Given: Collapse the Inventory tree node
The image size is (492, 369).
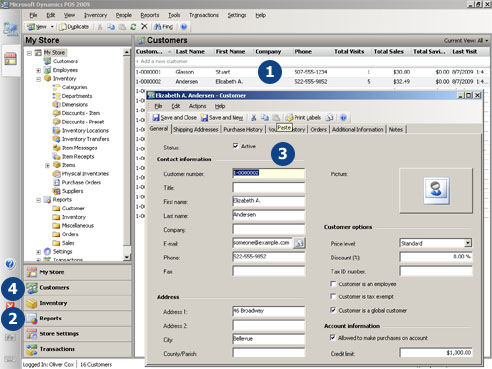Looking at the screenshot, I should click(x=38, y=79).
